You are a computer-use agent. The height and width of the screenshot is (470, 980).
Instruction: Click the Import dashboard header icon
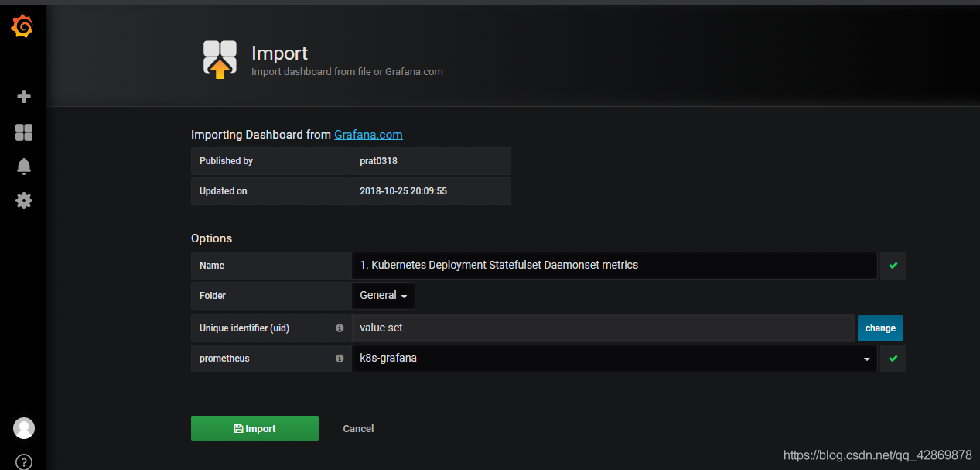pos(220,60)
